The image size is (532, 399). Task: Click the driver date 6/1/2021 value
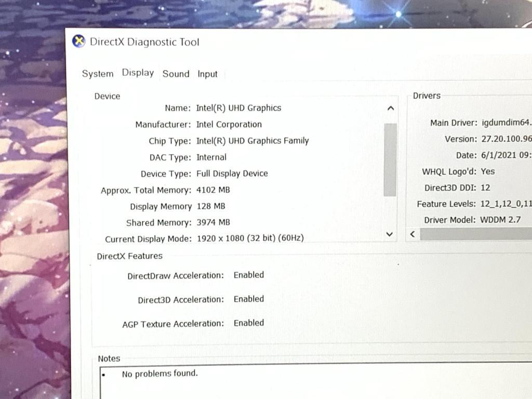pyautogui.click(x=506, y=155)
